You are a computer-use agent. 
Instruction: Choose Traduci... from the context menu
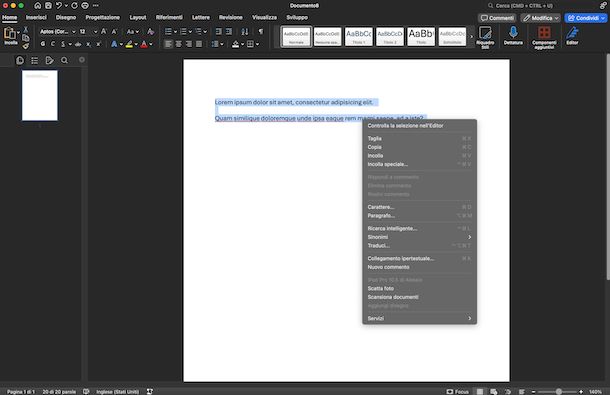coord(419,246)
